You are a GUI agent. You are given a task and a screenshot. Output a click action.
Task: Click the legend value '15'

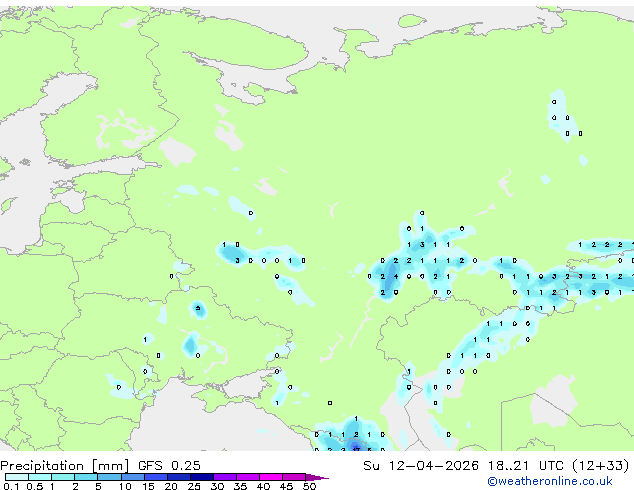tap(148, 486)
